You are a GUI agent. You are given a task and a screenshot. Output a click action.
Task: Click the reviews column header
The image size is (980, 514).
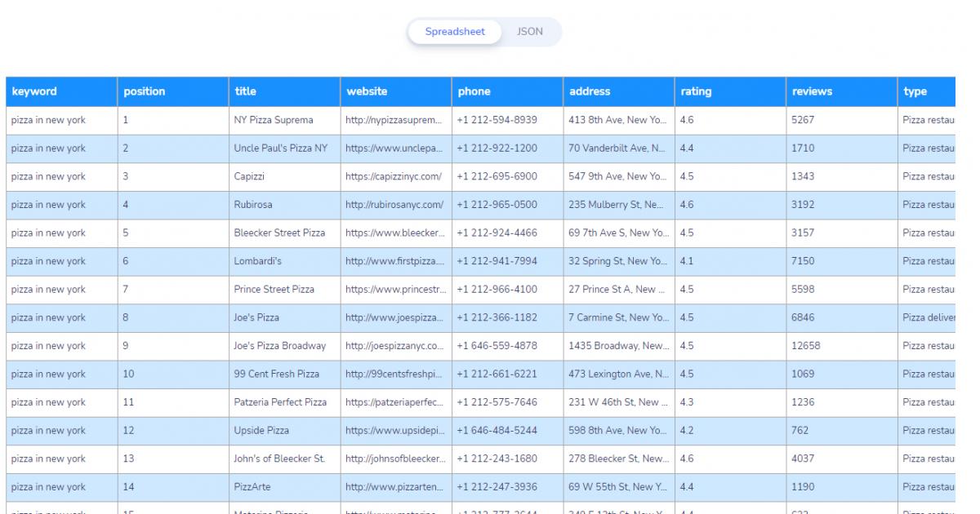pyautogui.click(x=842, y=91)
